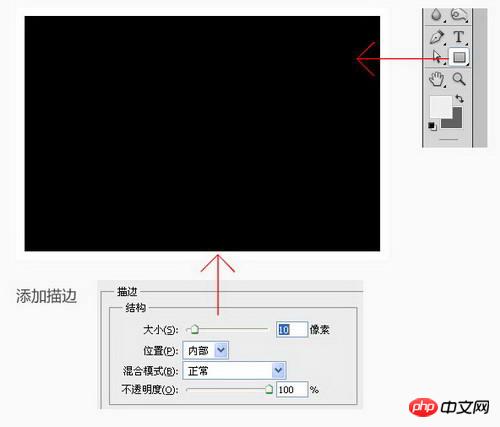The width and height of the screenshot is (500, 427).
Task: Swap foreground and background colors
Action: tap(460, 99)
